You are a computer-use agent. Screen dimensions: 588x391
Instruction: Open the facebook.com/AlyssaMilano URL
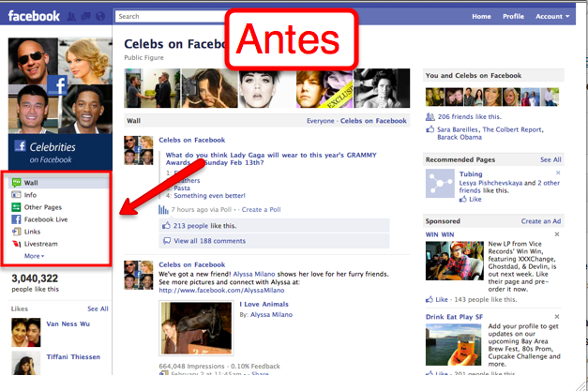[221, 290]
